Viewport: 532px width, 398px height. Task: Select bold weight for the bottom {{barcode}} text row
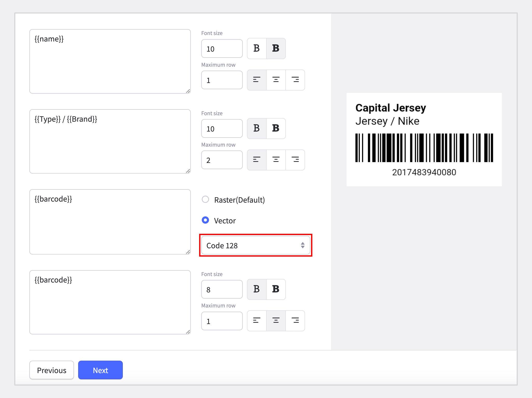click(x=276, y=289)
